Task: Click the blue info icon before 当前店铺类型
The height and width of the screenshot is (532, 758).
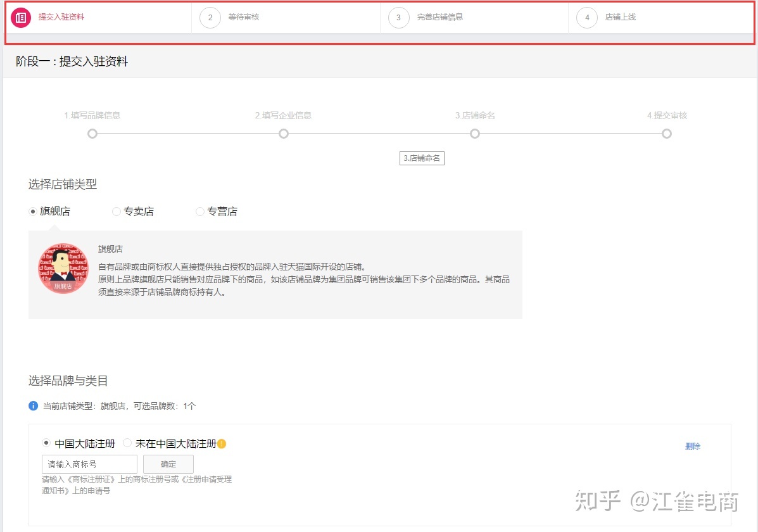Action: point(33,406)
